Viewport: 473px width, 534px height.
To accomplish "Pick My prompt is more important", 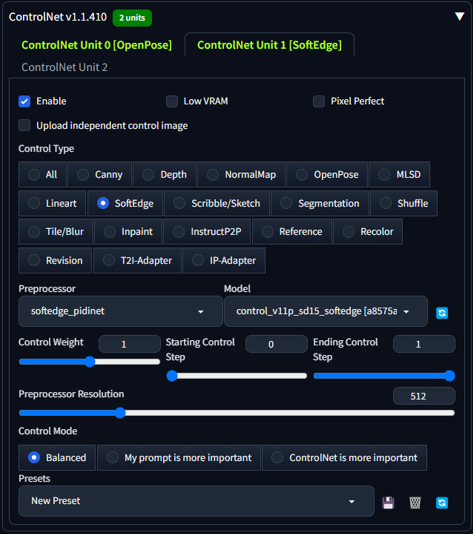I will pos(179,457).
